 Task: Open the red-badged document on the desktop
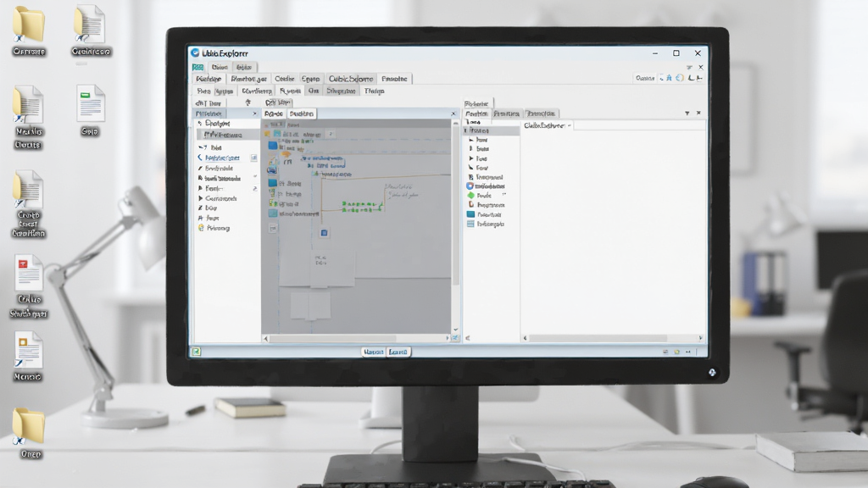[x=28, y=273]
